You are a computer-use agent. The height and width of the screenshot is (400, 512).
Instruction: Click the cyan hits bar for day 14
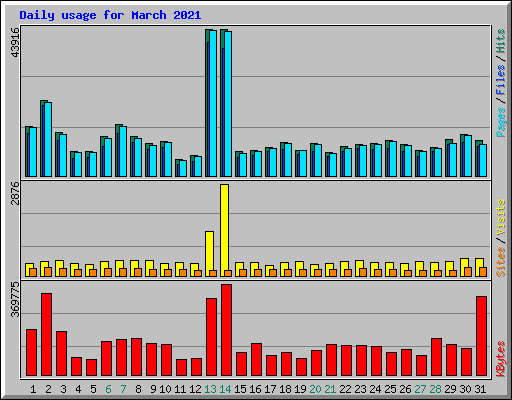pyautogui.click(x=228, y=104)
